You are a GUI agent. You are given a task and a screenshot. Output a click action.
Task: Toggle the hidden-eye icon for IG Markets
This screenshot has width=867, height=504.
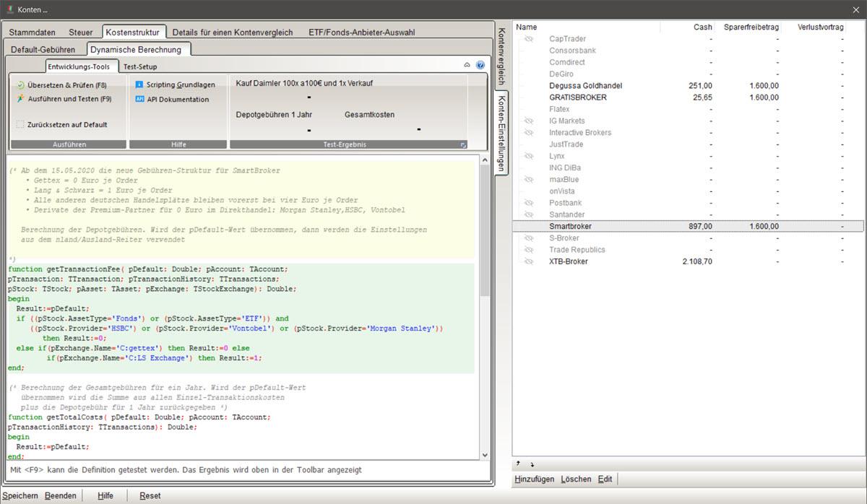(528, 121)
